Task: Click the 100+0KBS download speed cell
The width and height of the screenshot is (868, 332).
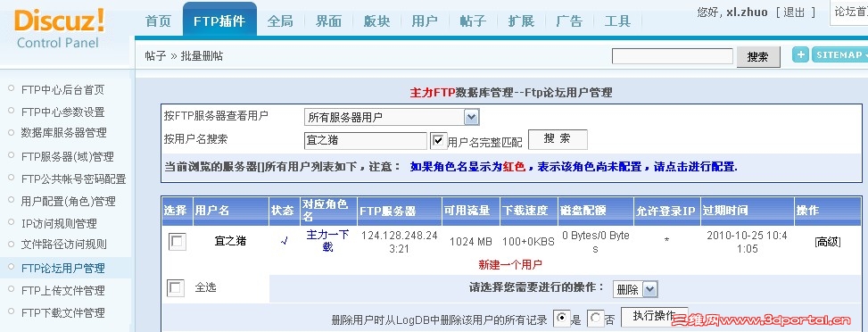Action: pos(529,242)
